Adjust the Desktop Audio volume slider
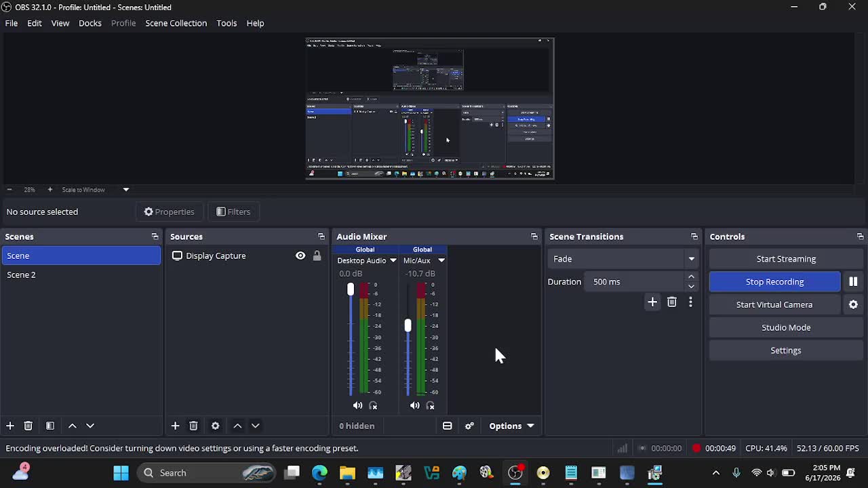868x488 pixels. tap(351, 289)
